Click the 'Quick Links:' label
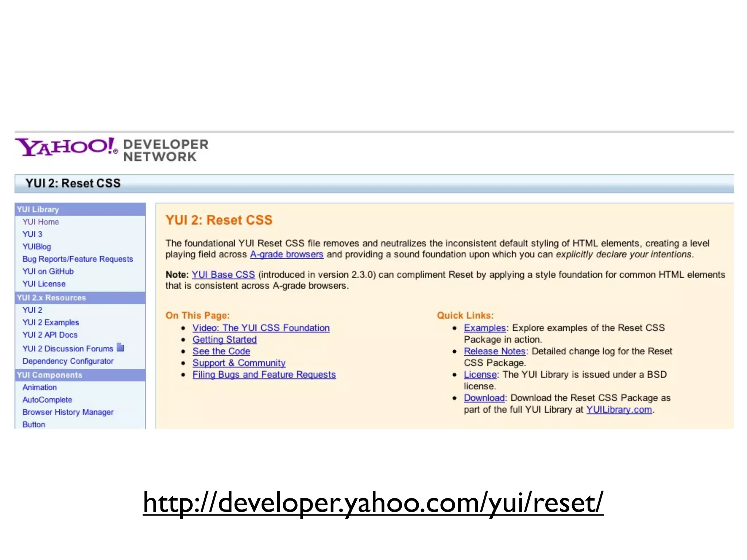The width and height of the screenshot is (747, 560). [x=465, y=315]
